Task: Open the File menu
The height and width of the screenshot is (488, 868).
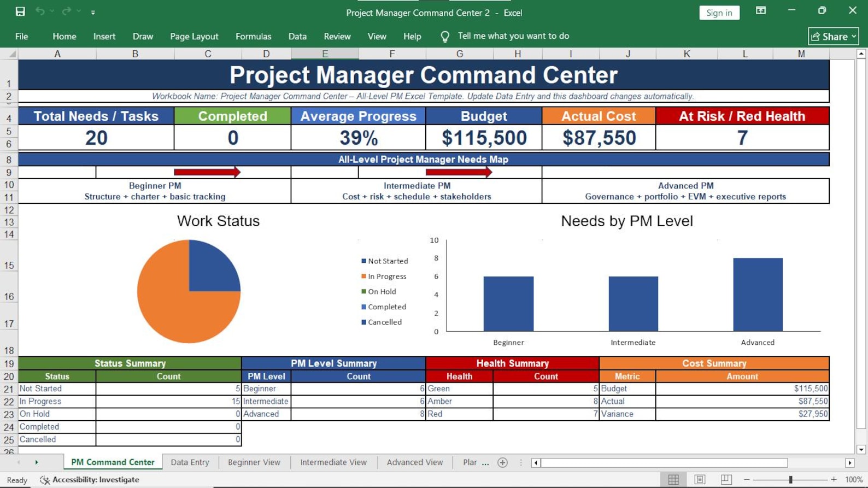Action: pos(22,36)
